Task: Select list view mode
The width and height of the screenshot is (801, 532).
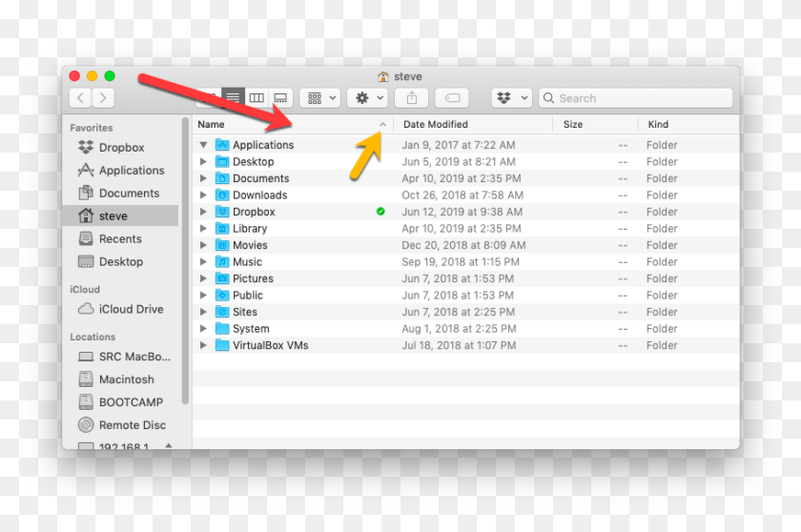Action: click(x=234, y=98)
